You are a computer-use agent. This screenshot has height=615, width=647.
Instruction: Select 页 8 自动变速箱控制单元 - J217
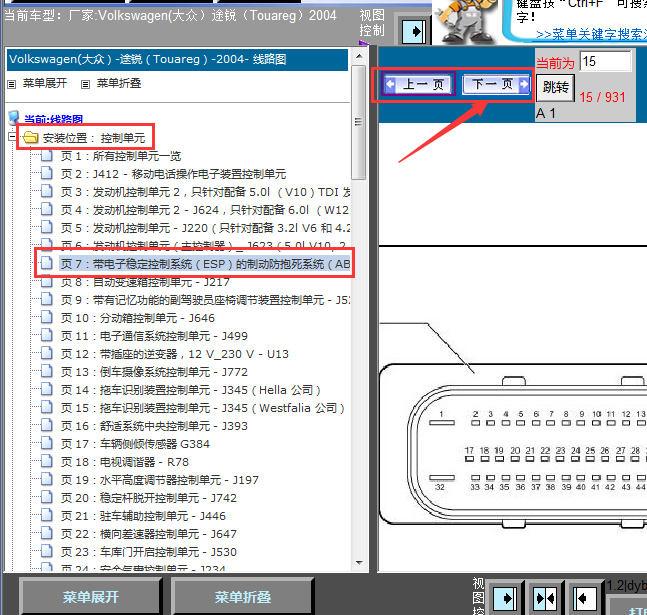click(145, 282)
